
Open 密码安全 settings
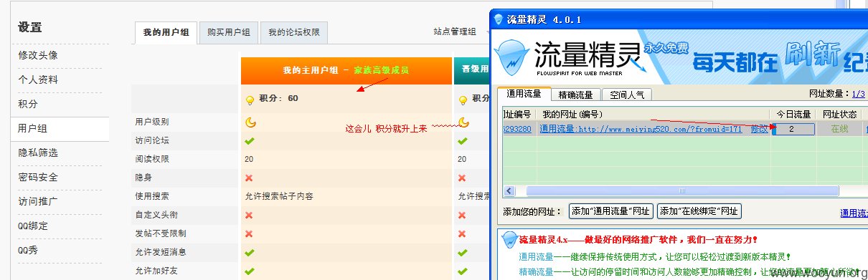(38, 177)
